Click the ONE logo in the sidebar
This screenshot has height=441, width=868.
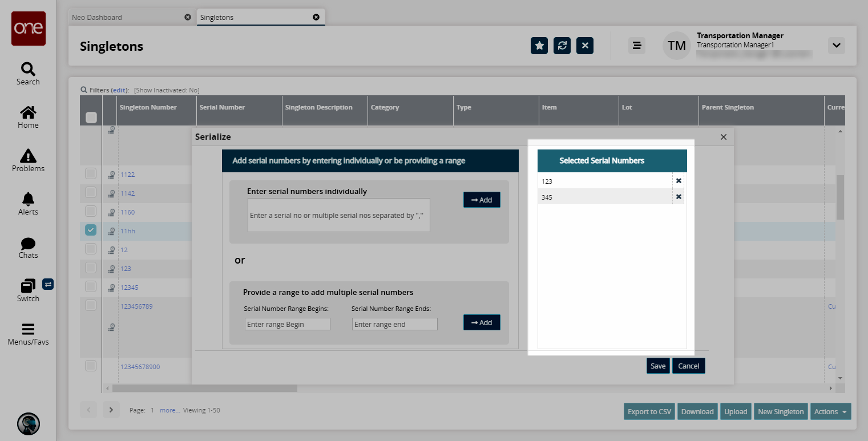[29, 29]
